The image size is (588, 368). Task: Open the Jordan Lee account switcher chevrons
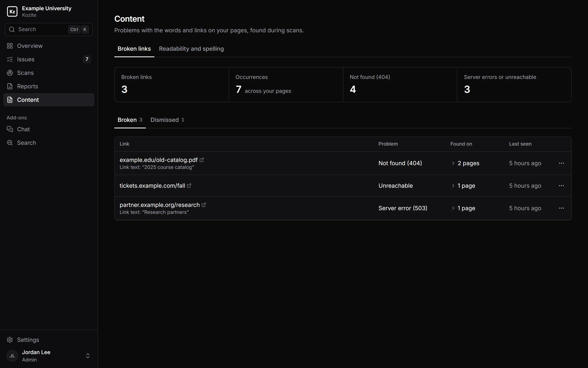(x=88, y=356)
